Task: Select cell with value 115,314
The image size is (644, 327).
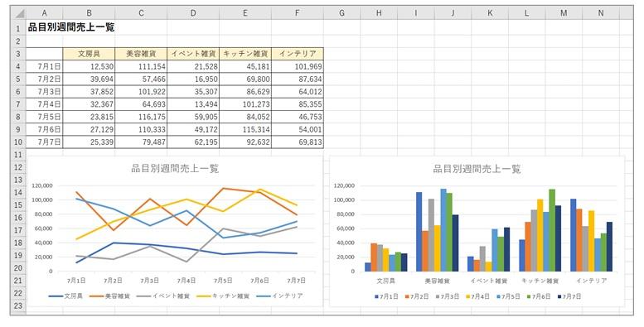Action: [x=245, y=130]
